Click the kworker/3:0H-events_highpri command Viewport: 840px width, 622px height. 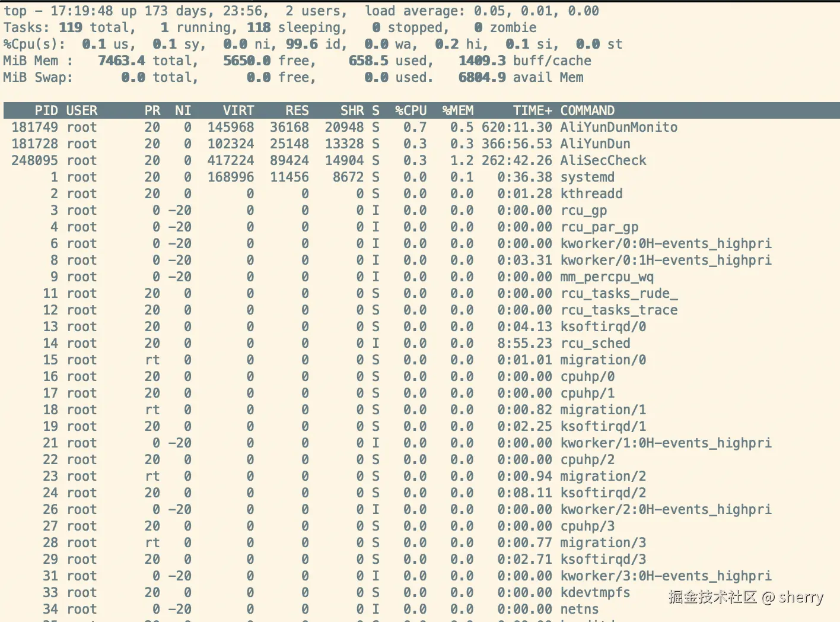point(666,576)
